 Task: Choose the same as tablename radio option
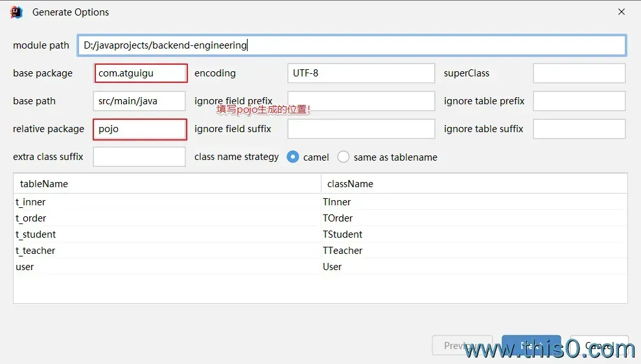344,157
